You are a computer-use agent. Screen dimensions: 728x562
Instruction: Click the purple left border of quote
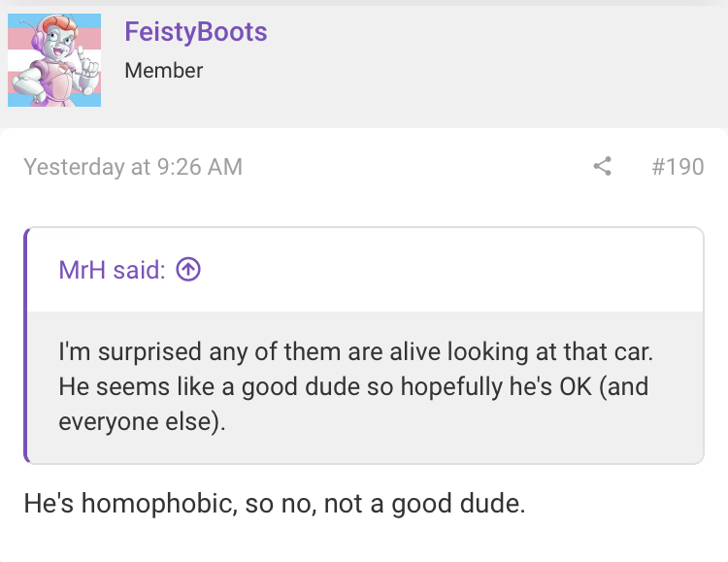point(26,346)
